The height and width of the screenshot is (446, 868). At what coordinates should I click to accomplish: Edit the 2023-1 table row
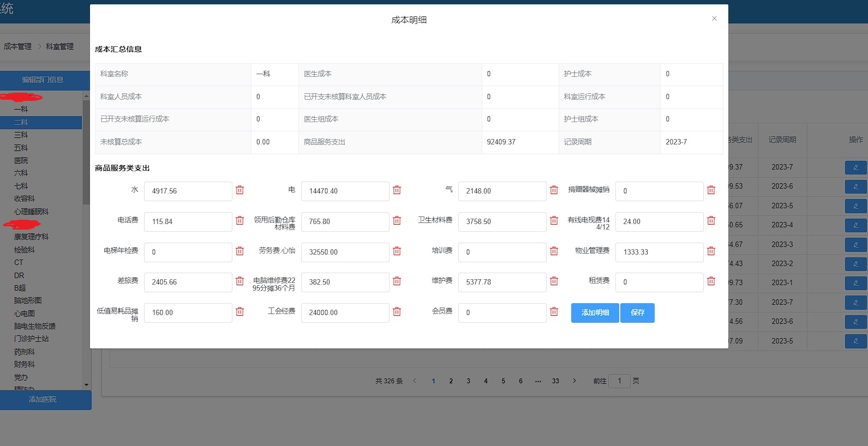pyautogui.click(x=855, y=283)
